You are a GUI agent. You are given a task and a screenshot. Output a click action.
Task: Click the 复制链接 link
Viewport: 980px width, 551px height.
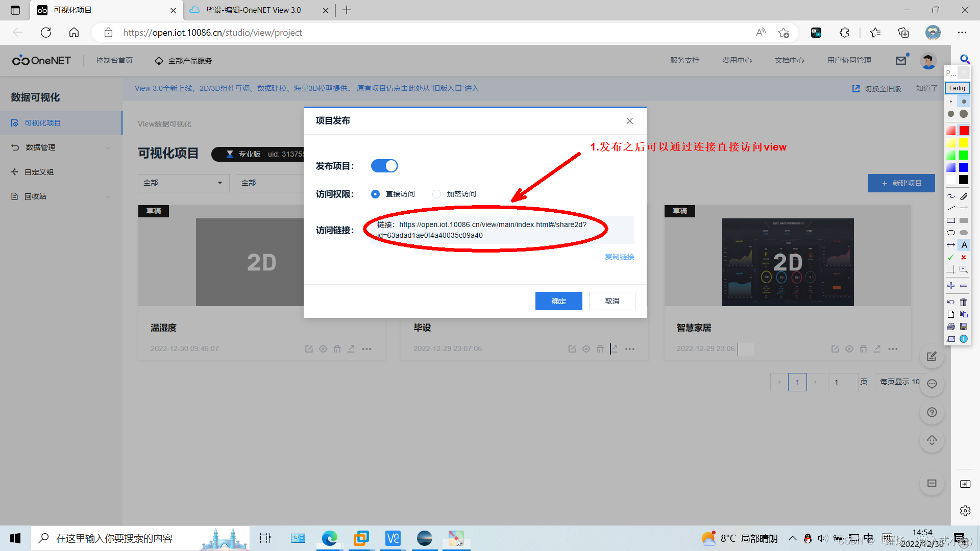pyautogui.click(x=619, y=257)
